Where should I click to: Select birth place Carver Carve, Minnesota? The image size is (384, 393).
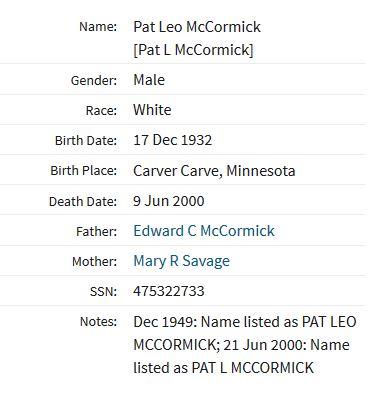[x=214, y=171]
